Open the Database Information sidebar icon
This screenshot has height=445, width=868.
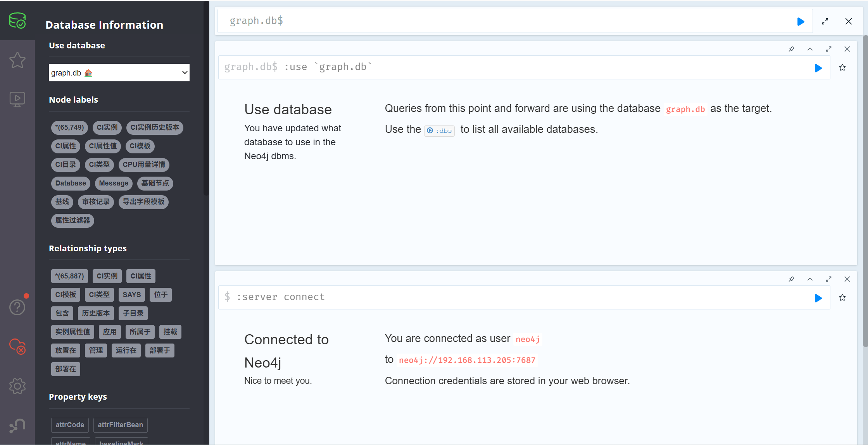(17, 21)
